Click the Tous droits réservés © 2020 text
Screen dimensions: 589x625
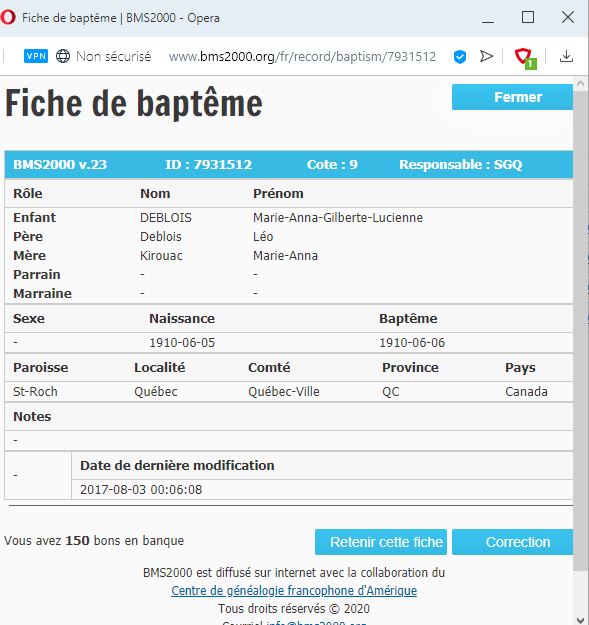(294, 609)
